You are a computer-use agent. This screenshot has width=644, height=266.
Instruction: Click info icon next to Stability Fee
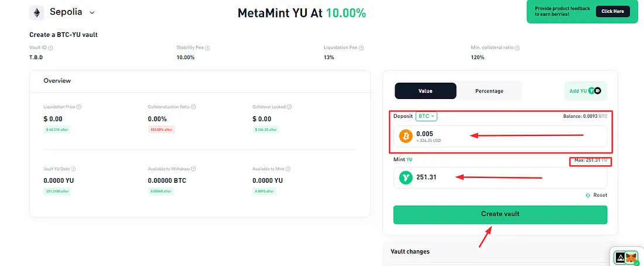pyautogui.click(x=207, y=48)
